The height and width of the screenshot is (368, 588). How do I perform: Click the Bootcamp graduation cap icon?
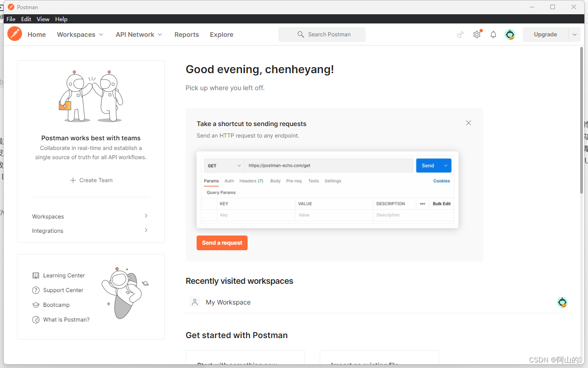36,305
